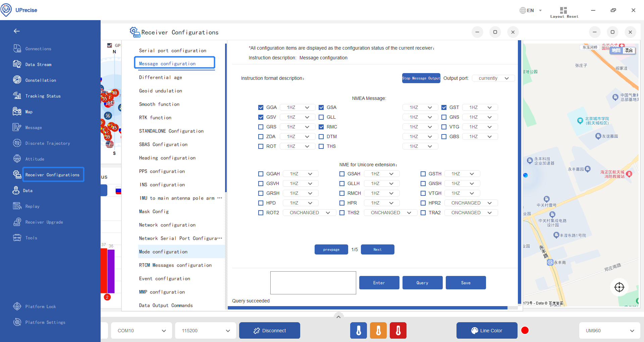Enable the GLL message checkbox
This screenshot has width=644, height=342.
coord(321,117)
